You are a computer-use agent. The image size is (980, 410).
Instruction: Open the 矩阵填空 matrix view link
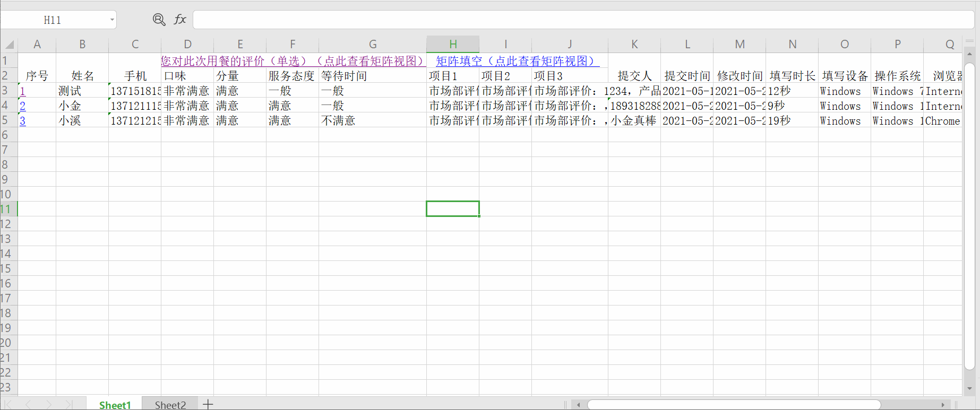514,61
